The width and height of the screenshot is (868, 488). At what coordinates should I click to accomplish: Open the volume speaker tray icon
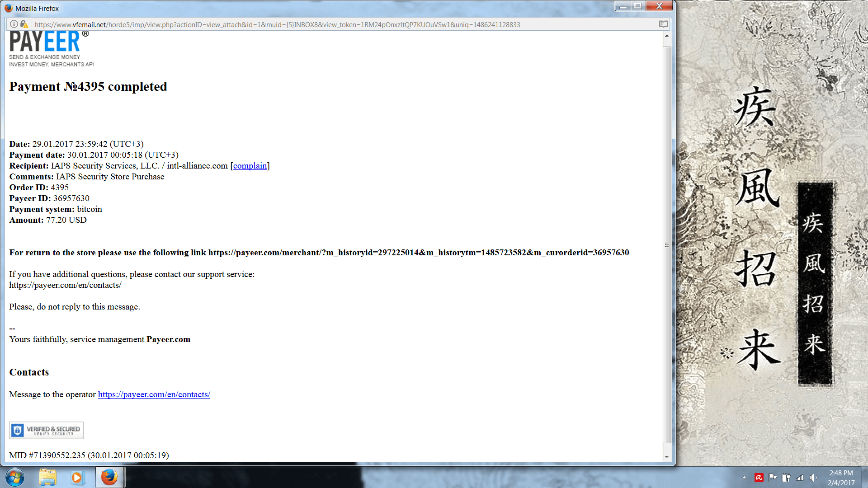tap(813, 478)
